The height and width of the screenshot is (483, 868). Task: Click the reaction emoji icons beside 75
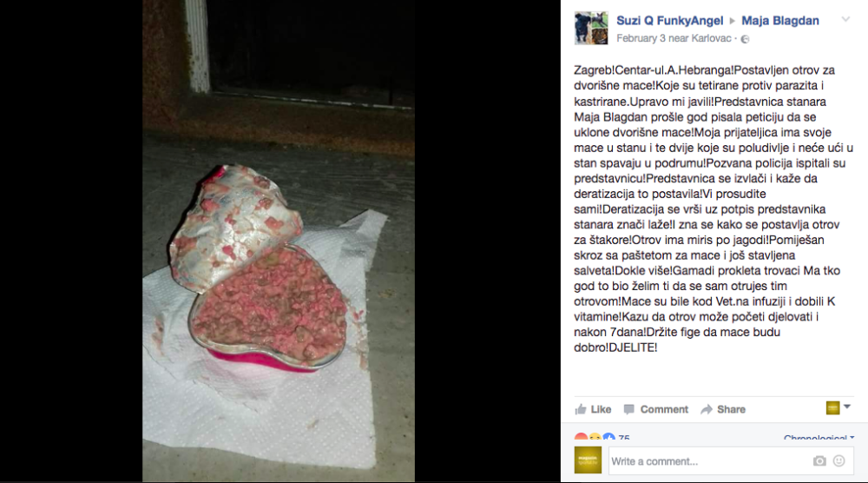coord(595,436)
